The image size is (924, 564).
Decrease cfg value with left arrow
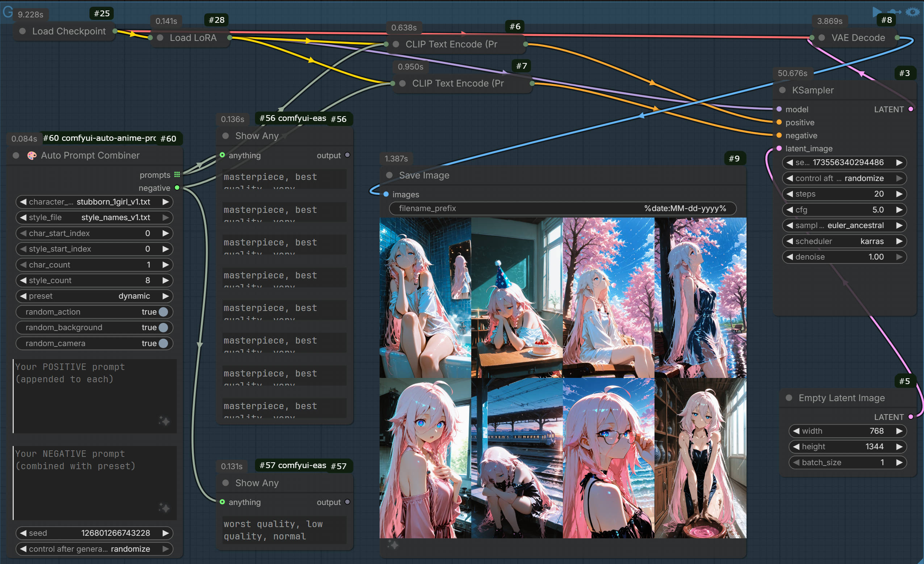[x=790, y=210]
